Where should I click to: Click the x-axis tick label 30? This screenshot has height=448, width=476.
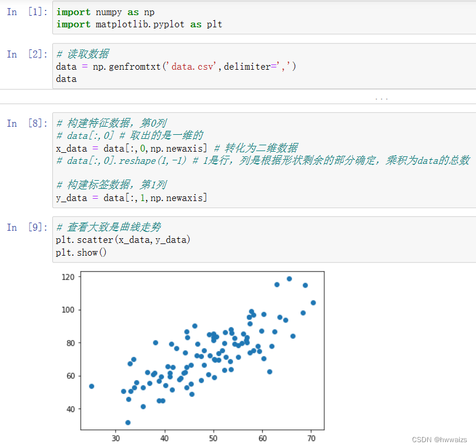(116, 438)
